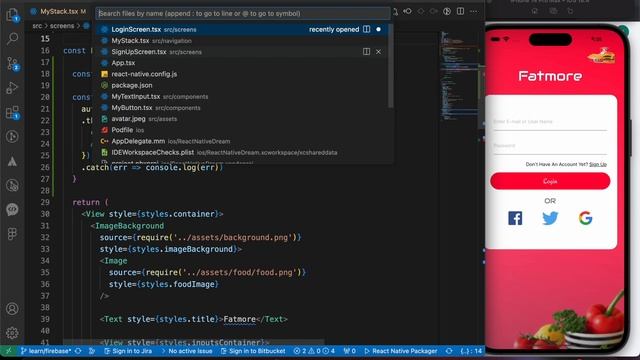Click line number 30 in the gutter

tap(45, 214)
